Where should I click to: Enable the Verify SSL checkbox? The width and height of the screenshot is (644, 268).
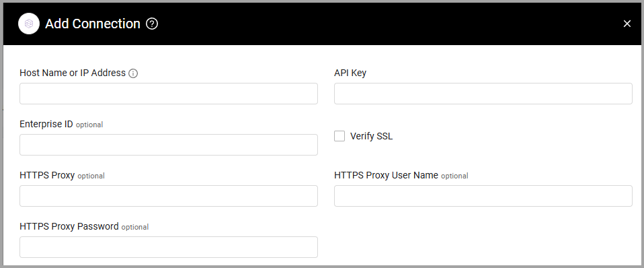(339, 136)
